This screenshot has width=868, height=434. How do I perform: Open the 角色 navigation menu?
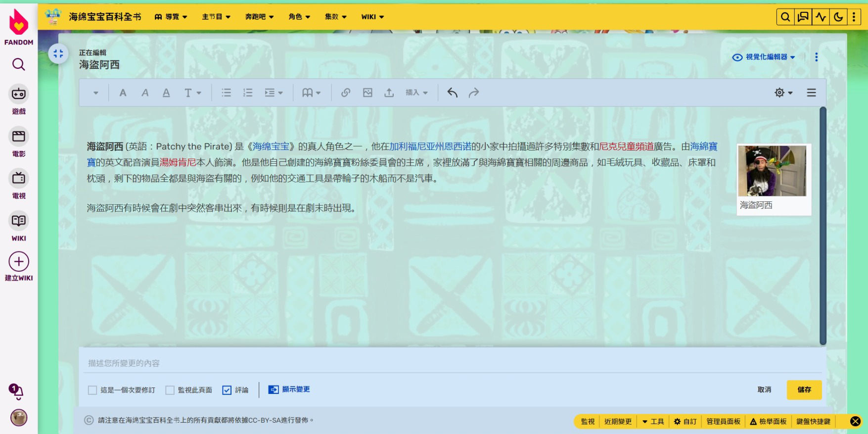coord(300,17)
